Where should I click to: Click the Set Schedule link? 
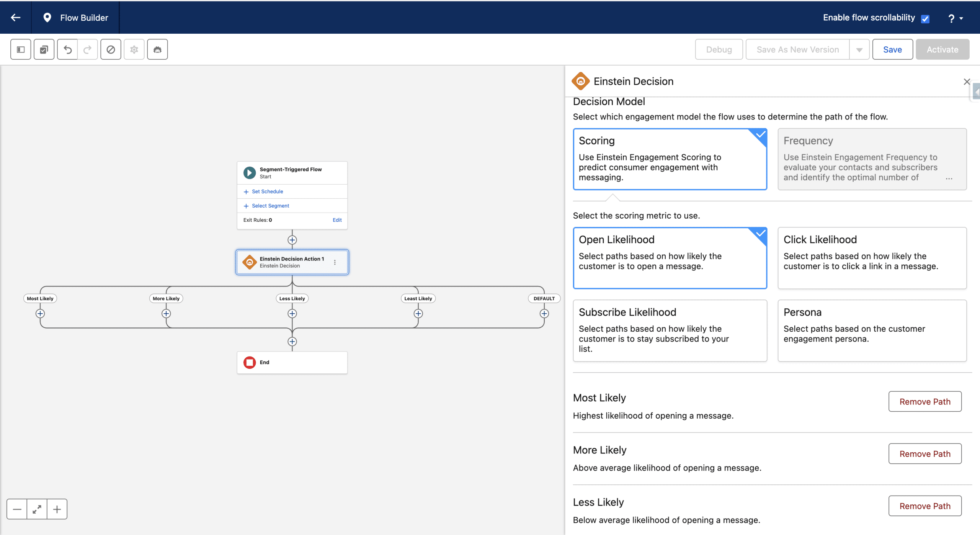(x=267, y=191)
